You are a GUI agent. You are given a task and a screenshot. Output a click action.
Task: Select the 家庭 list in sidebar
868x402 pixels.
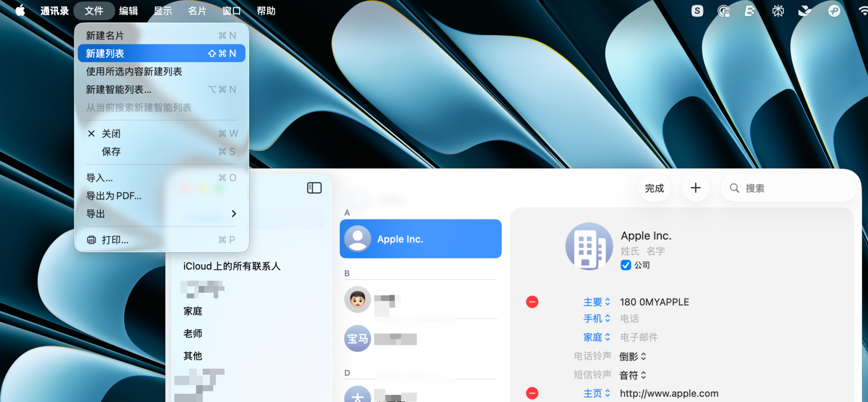(193, 311)
